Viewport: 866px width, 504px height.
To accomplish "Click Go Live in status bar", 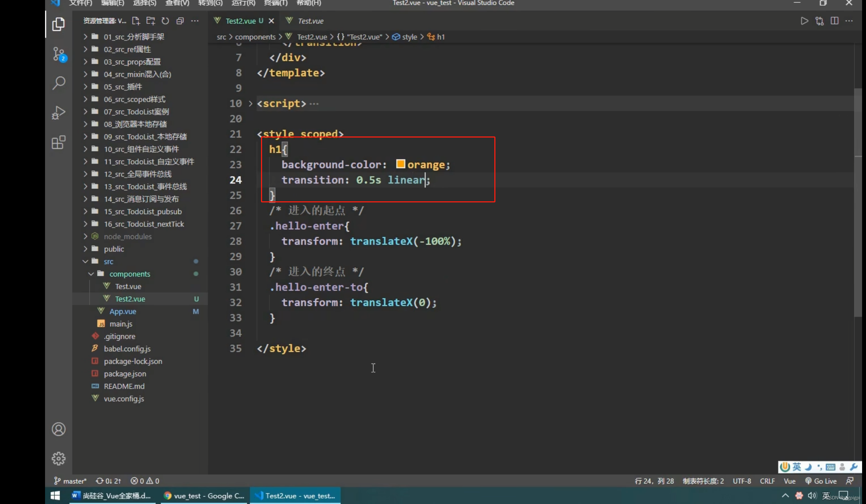I will click(821, 481).
